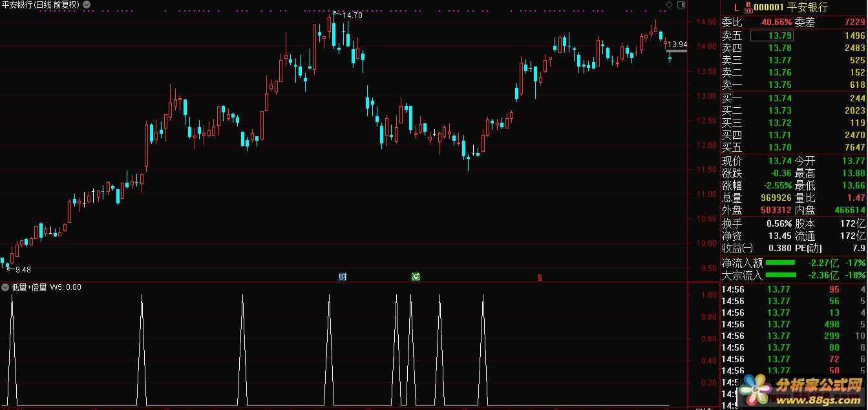Toggle the side panel layout icon
This screenshot has height=410, width=868.
click(681, 5)
